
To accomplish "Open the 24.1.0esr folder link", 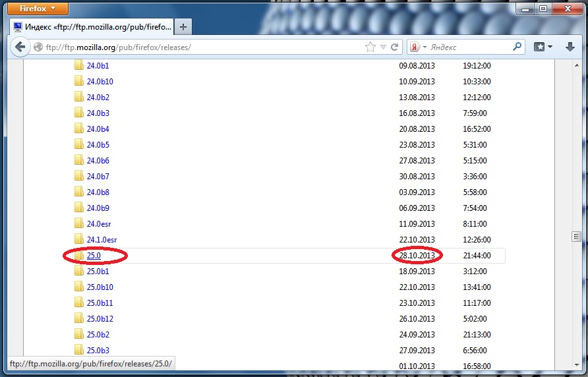I will coord(102,240).
